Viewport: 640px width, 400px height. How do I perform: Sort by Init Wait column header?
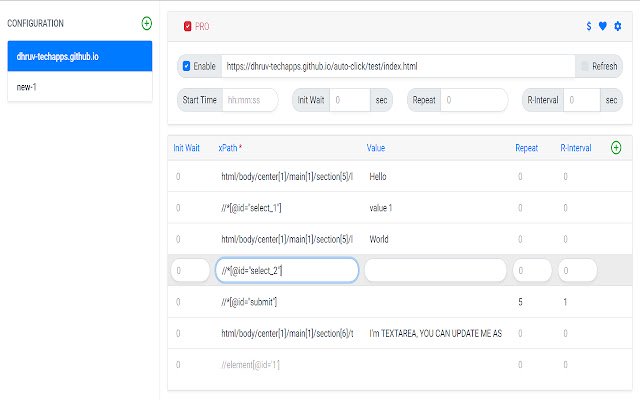point(187,148)
